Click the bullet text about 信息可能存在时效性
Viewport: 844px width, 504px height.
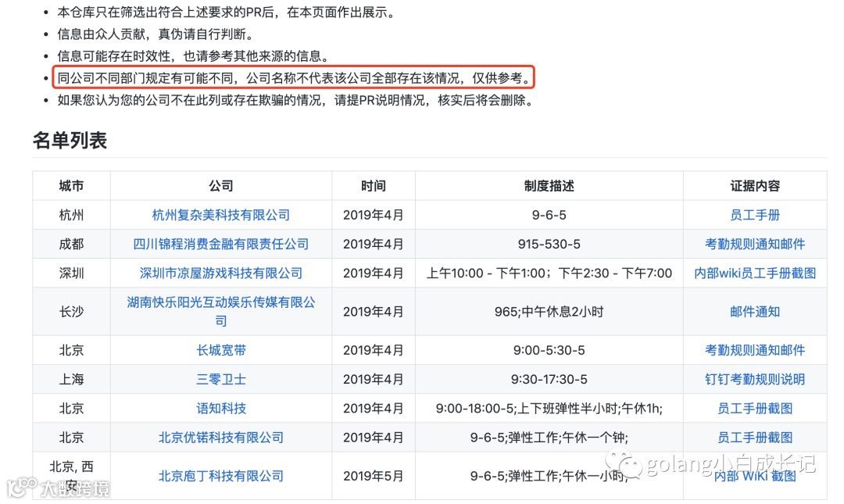[x=193, y=56]
